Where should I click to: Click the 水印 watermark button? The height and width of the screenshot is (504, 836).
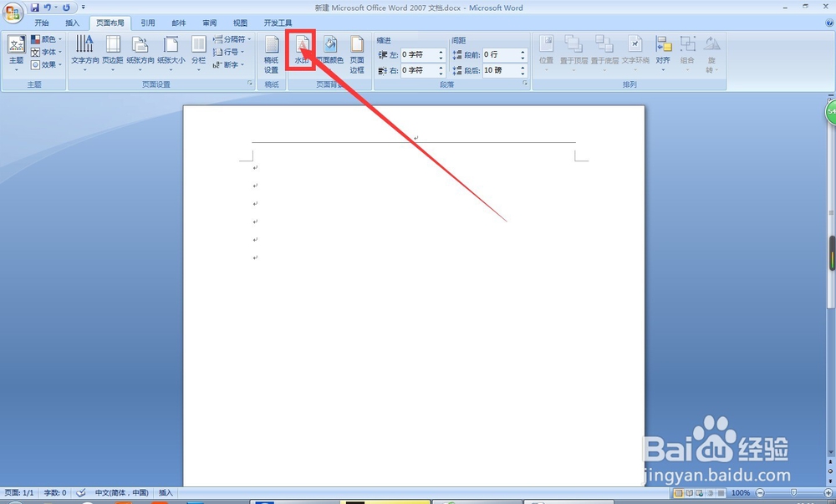[x=302, y=50]
